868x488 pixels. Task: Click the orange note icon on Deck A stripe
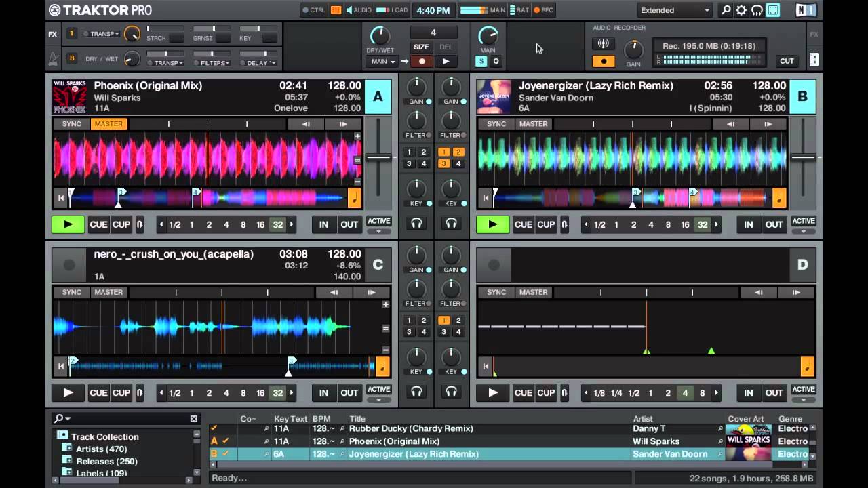[x=354, y=198]
